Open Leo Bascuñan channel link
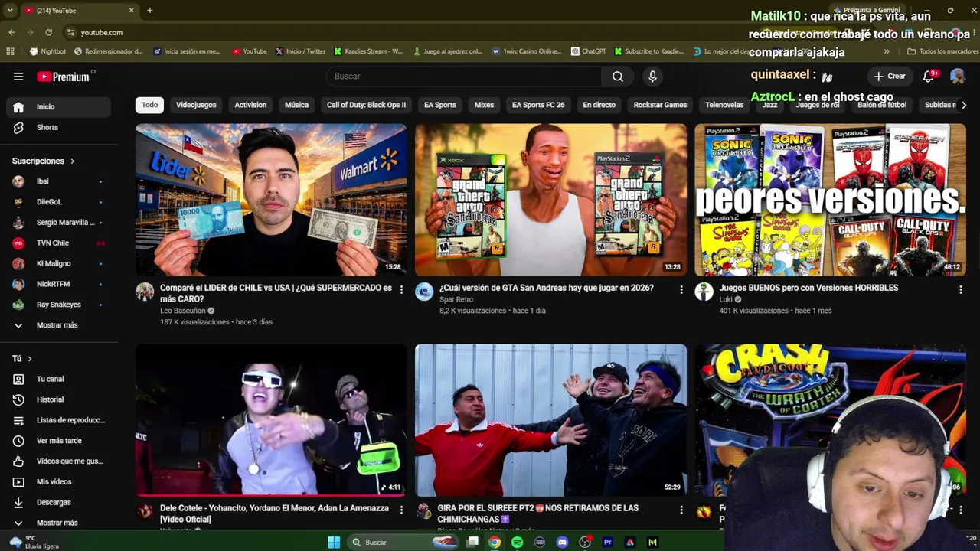The height and width of the screenshot is (551, 980). coord(182,311)
